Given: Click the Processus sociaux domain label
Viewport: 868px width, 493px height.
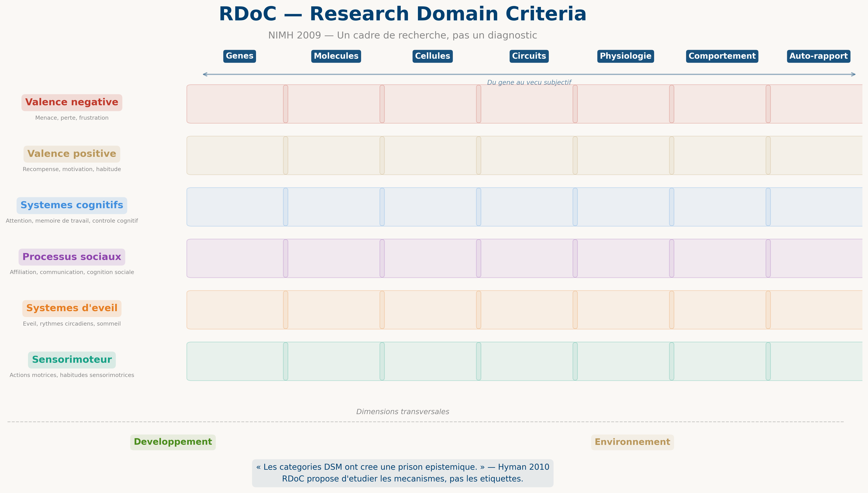Looking at the screenshot, I should tap(72, 257).
